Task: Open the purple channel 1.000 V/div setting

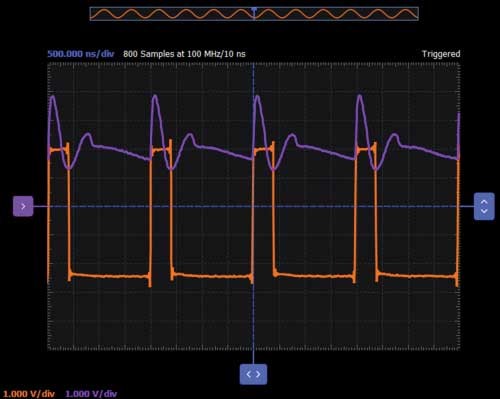Action: tap(91, 394)
